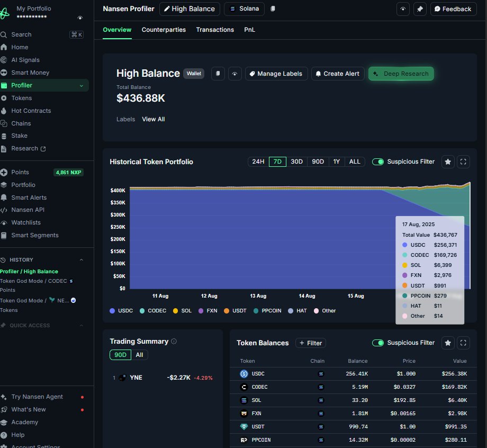Click the Create Alert button

pos(338,74)
